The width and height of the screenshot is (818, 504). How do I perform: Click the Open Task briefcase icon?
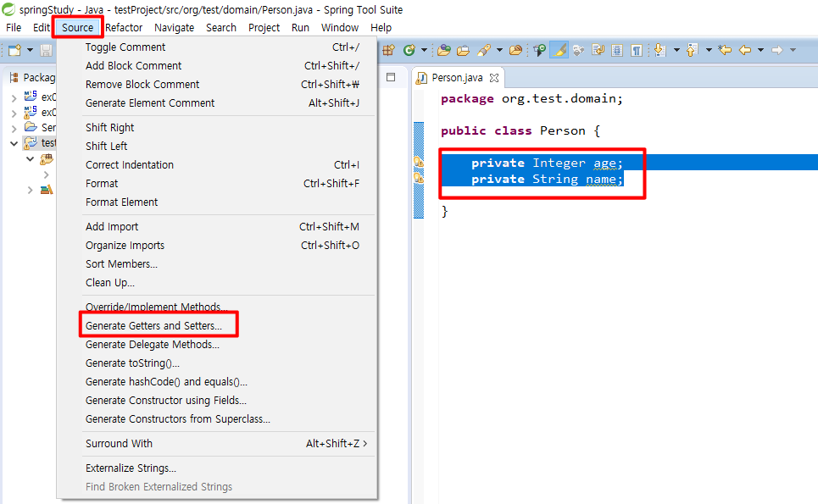tap(463, 50)
